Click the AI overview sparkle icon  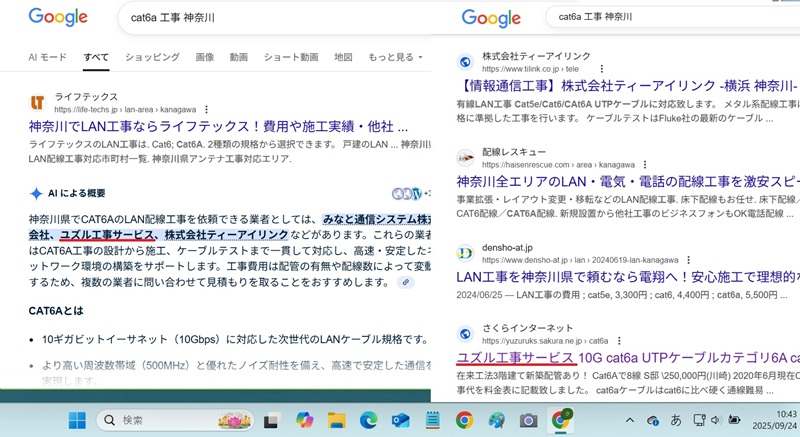(x=36, y=194)
